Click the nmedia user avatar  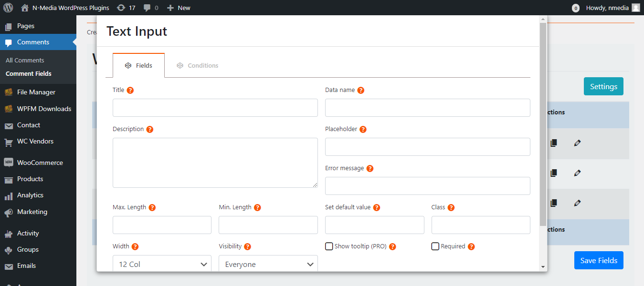[x=636, y=8]
